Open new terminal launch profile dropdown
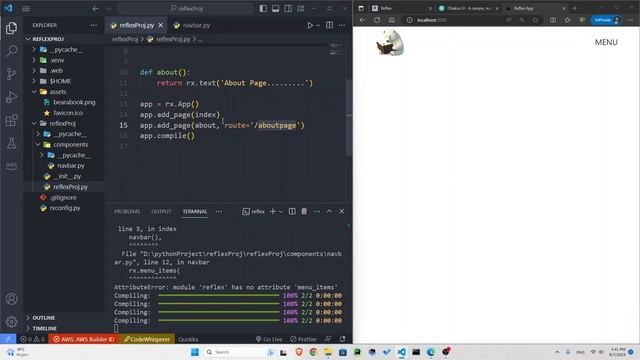The height and width of the screenshot is (360, 640). (x=281, y=211)
